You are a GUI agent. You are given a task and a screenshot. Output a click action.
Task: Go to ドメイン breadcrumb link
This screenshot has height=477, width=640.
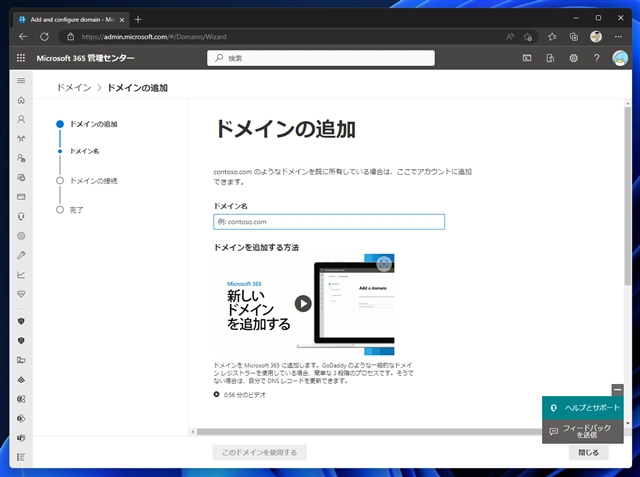click(74, 88)
